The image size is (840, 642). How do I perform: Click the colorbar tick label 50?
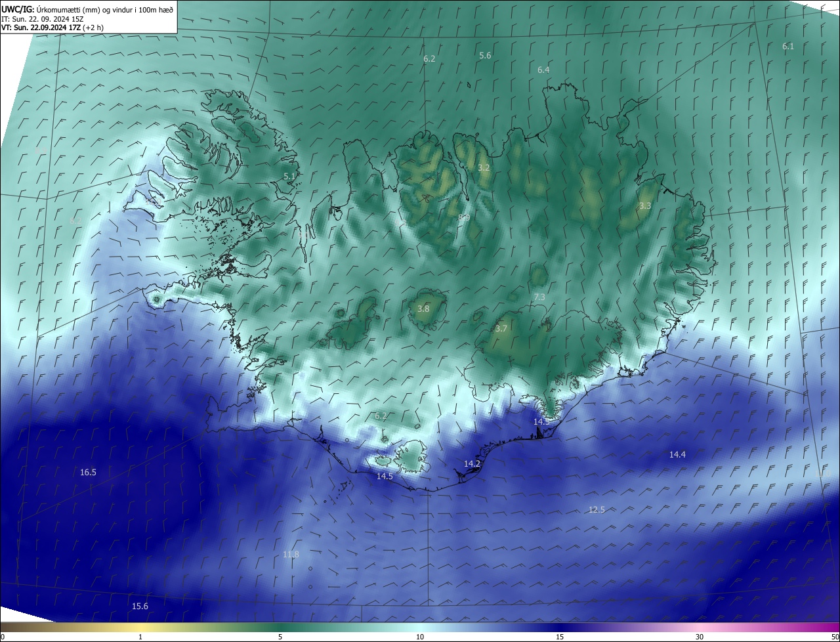coord(835,637)
